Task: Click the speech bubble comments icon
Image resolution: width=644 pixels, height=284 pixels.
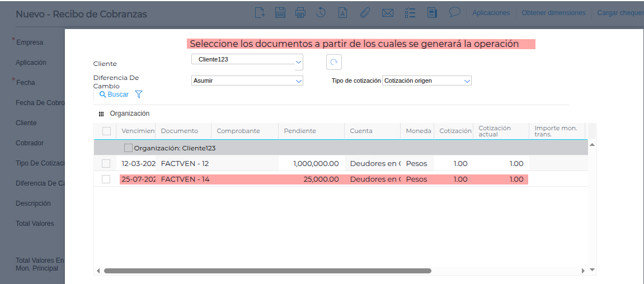Action: [455, 12]
